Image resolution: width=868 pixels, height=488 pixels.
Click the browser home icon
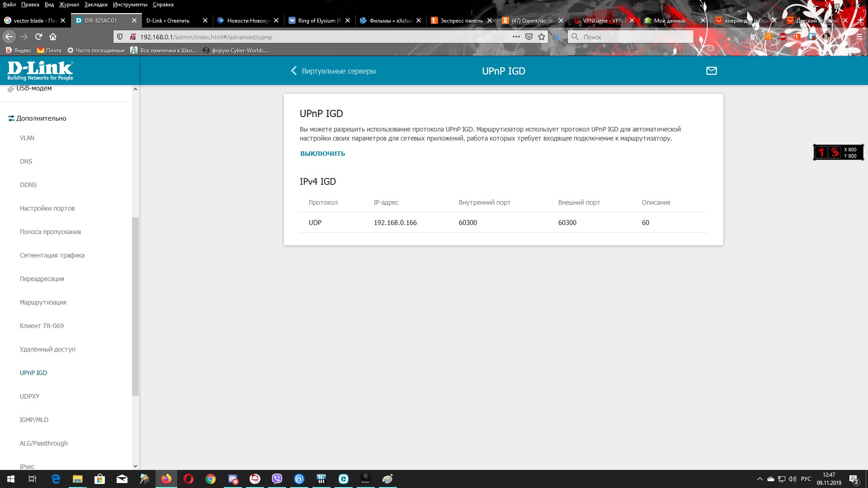53,37
